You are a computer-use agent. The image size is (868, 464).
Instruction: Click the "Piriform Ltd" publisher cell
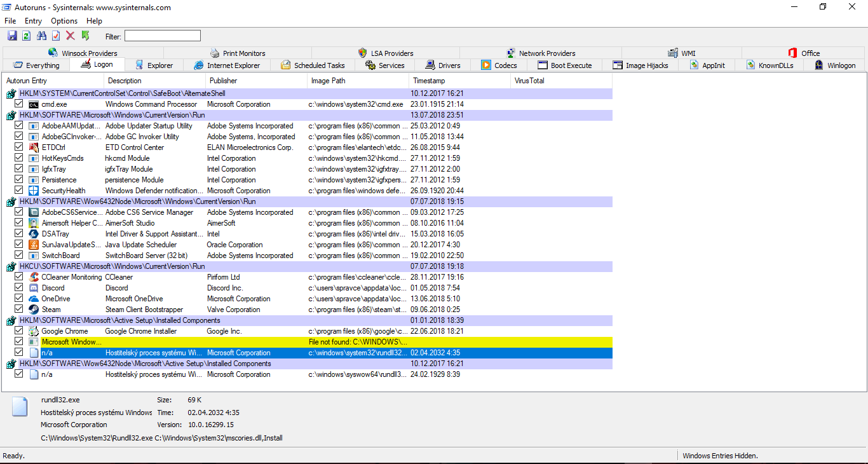[x=223, y=277]
